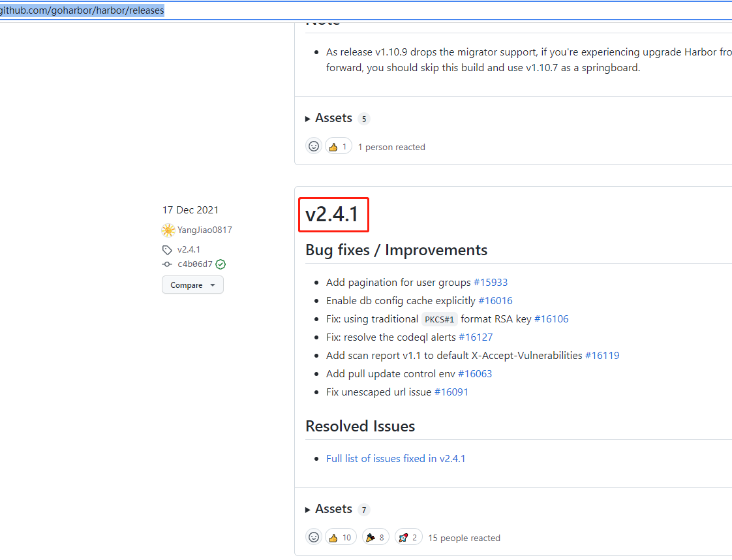The width and height of the screenshot is (732, 560).
Task: Expand the Assets 5 disclosure triangle
Action: pos(308,119)
